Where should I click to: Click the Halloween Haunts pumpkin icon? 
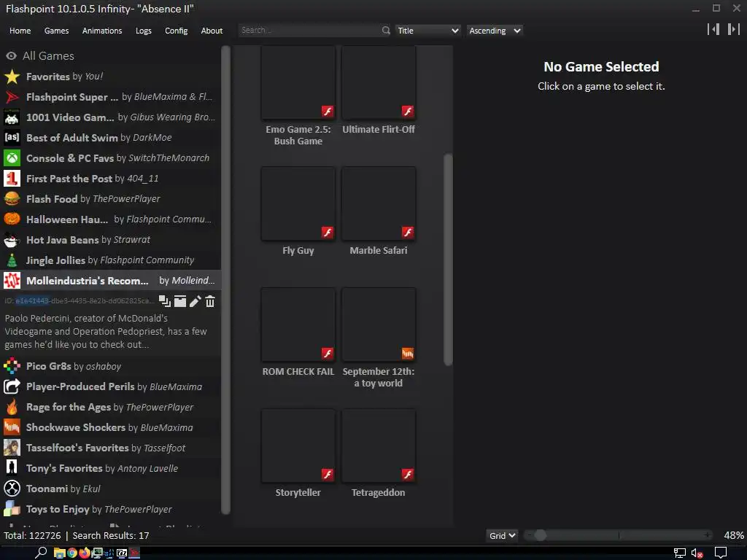click(12, 219)
